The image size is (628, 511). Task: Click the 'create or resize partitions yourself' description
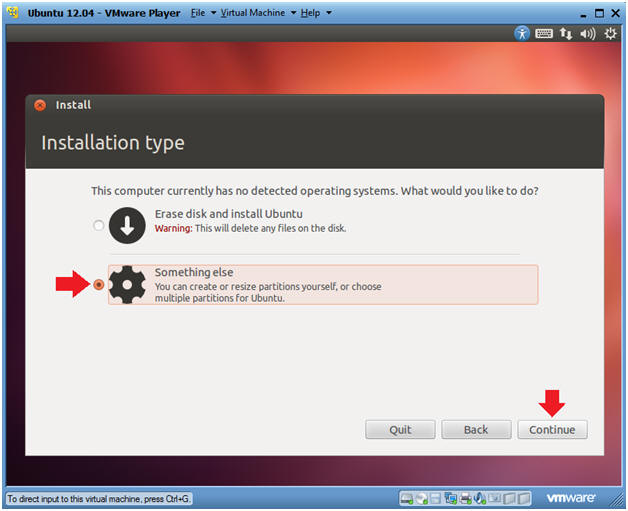tap(268, 292)
